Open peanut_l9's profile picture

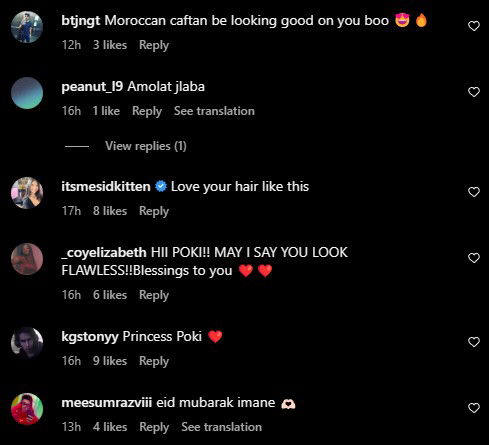pos(27,93)
